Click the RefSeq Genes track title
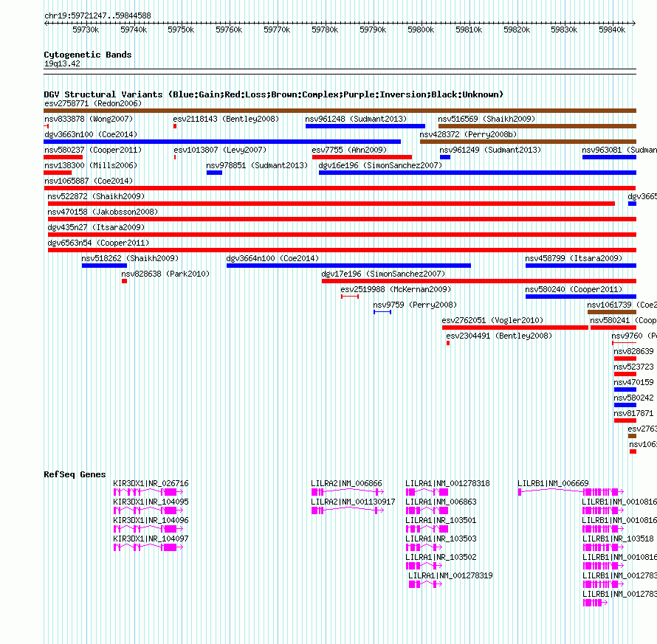This screenshot has width=657, height=644. coord(75,474)
